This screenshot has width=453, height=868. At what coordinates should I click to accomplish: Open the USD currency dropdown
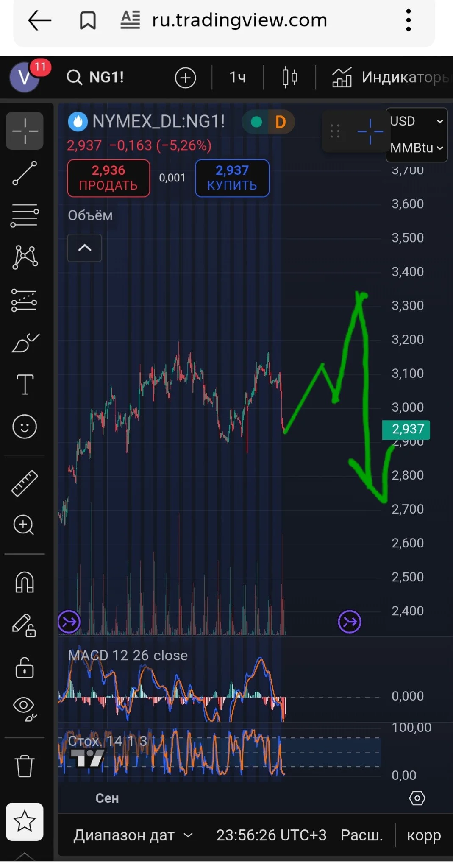click(417, 121)
